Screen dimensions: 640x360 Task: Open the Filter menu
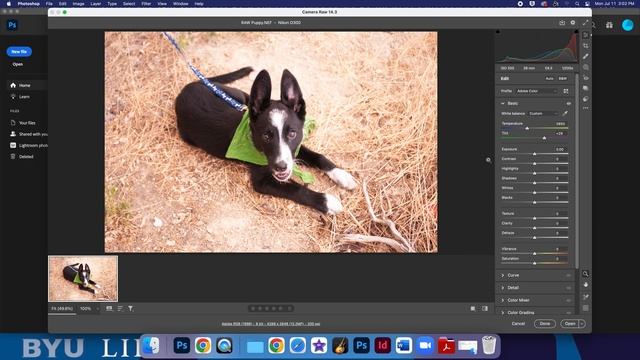click(146, 4)
